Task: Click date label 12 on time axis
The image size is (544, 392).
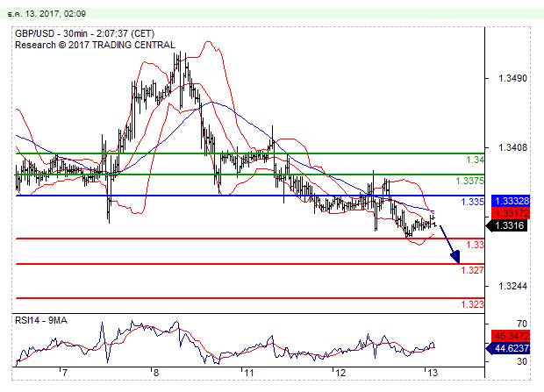Action: (340, 374)
